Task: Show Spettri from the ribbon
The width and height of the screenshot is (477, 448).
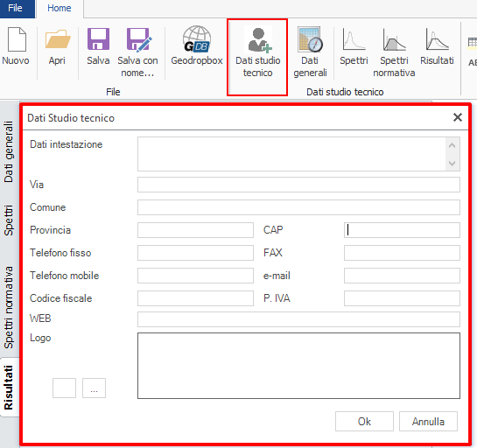Action: pyautogui.click(x=354, y=45)
